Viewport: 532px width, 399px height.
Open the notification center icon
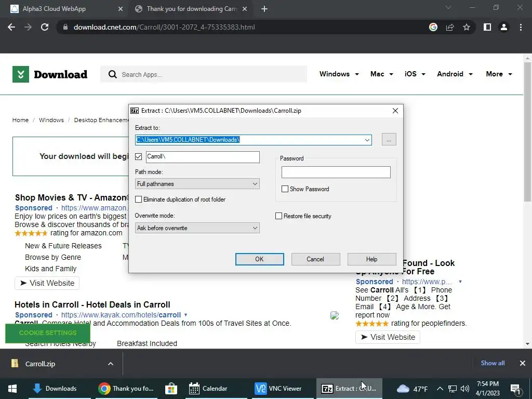coord(515,389)
